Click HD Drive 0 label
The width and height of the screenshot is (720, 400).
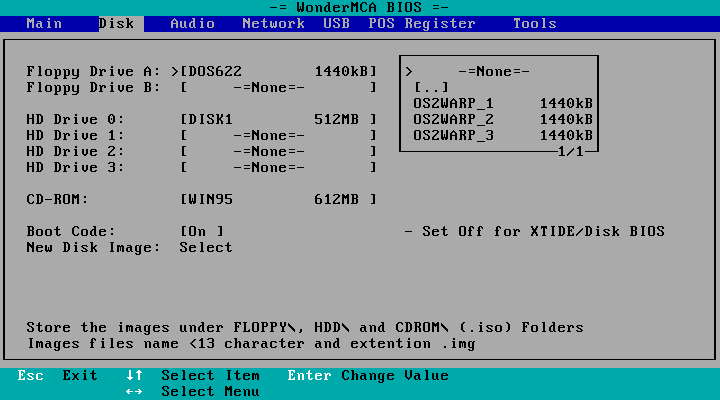tap(75, 119)
